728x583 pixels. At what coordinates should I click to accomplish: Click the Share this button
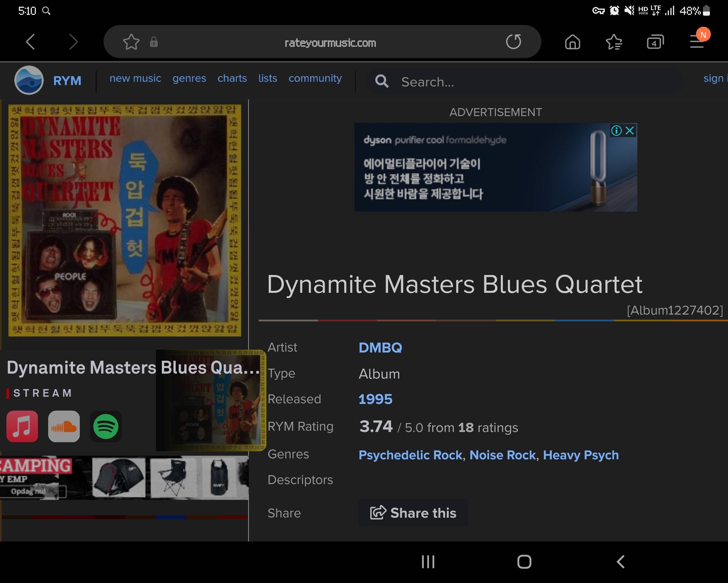[x=413, y=513]
